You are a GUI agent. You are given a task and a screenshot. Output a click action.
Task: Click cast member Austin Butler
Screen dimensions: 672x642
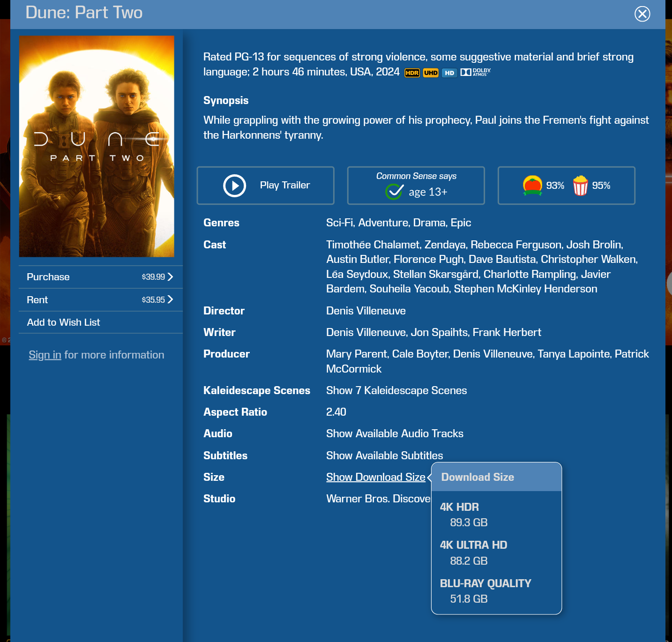[x=358, y=259]
